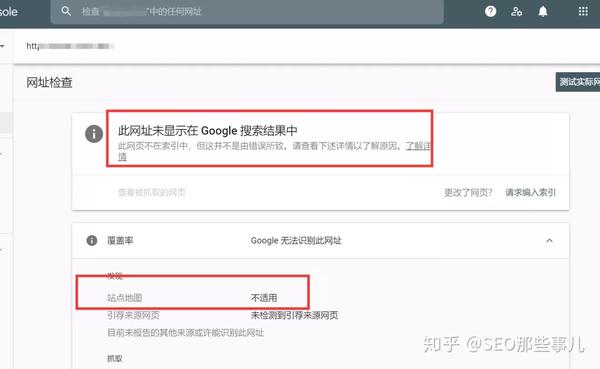
Task: Click the 测试实际网址 button
Action: pos(578,82)
